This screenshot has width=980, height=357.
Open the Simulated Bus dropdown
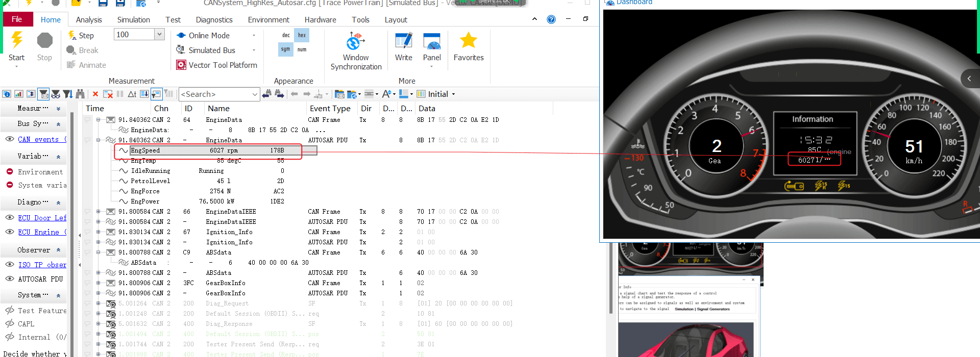pos(254,50)
